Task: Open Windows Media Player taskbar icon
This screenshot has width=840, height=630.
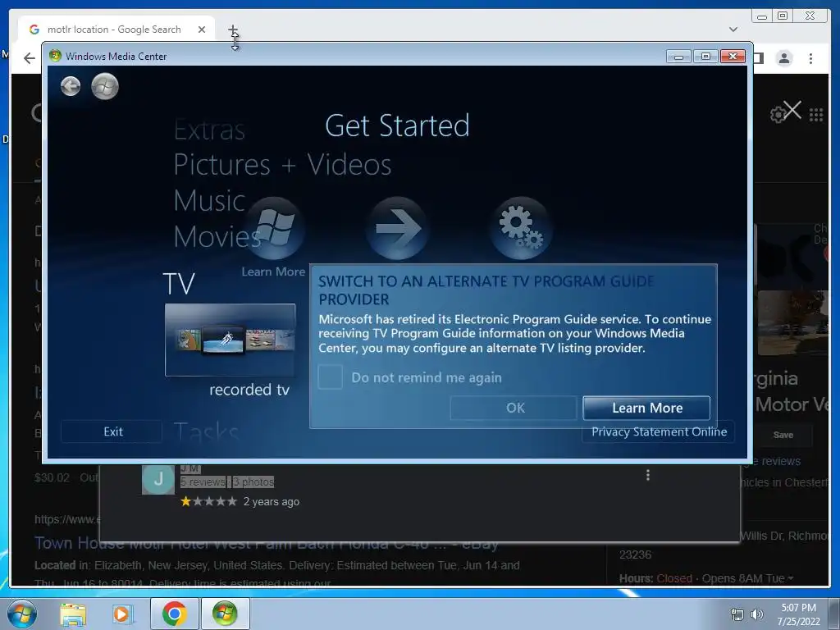Action: point(121,614)
